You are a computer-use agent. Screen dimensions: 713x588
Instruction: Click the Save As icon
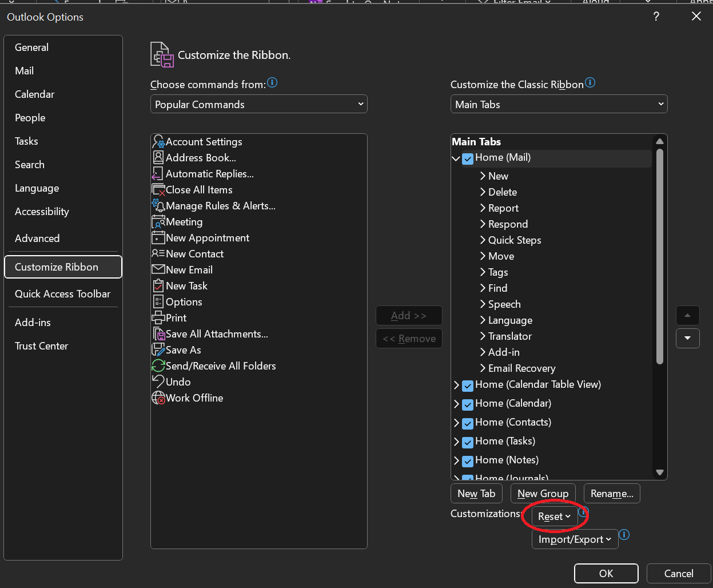coord(158,350)
